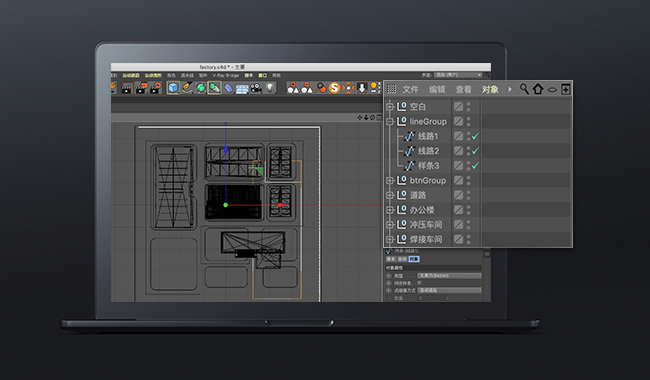Image resolution: width=650 pixels, height=380 pixels.
Task: Expand the btnGroup tree node
Action: 390,180
